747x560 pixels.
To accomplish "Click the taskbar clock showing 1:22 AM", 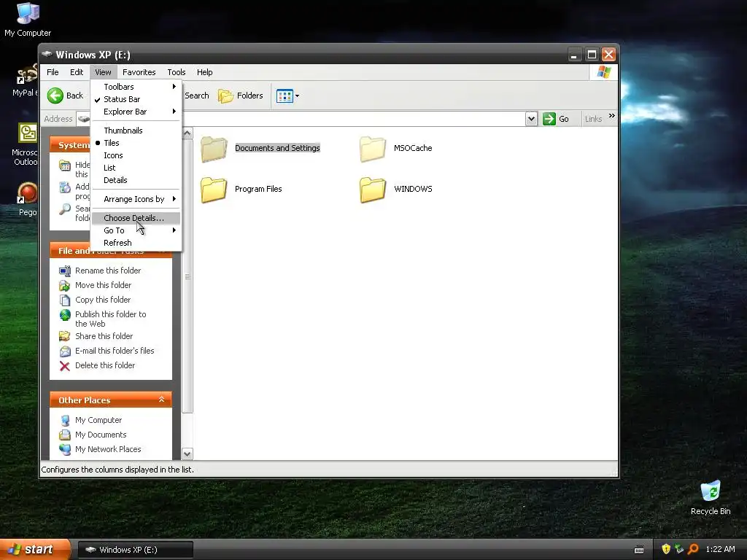I will (x=720, y=549).
